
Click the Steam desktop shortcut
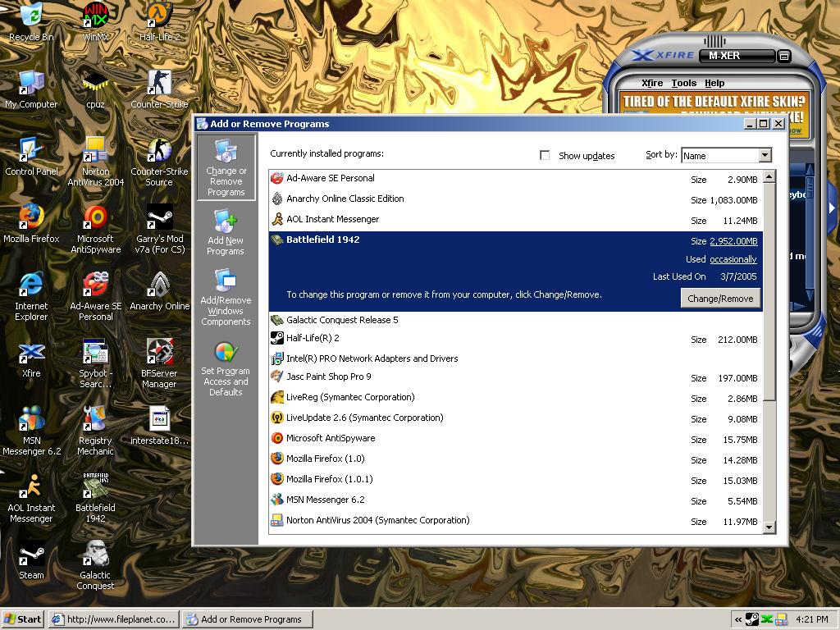pyautogui.click(x=31, y=559)
